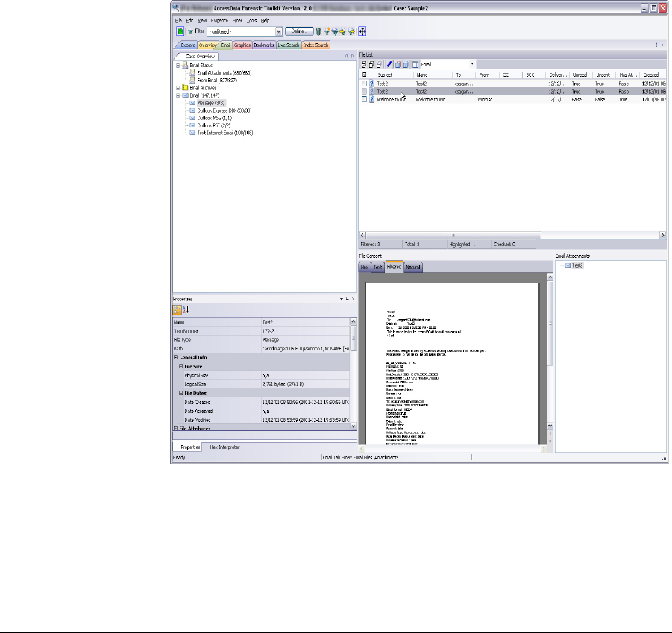Collapse the File Dates property group
This screenshot has height=633, width=672.
pyautogui.click(x=180, y=393)
